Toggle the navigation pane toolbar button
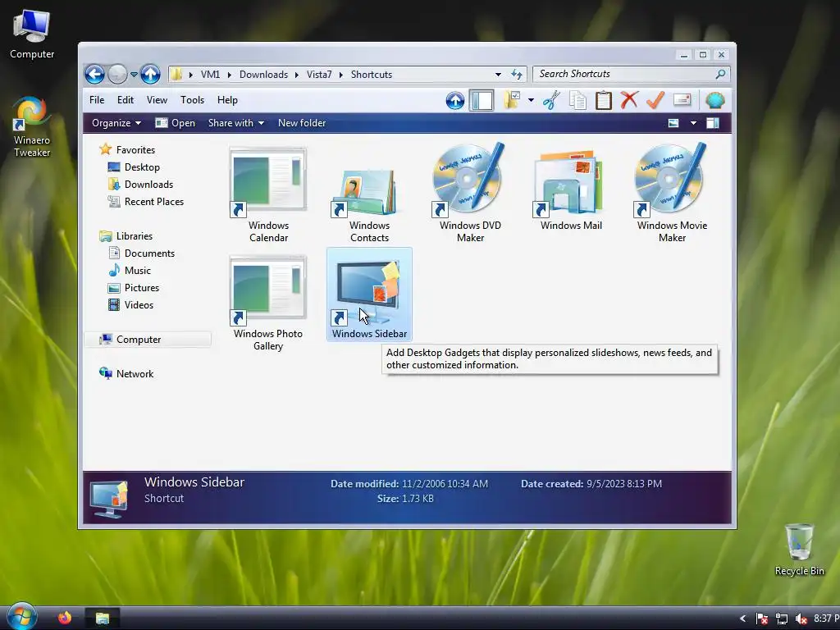This screenshot has width=840, height=630. click(481, 100)
